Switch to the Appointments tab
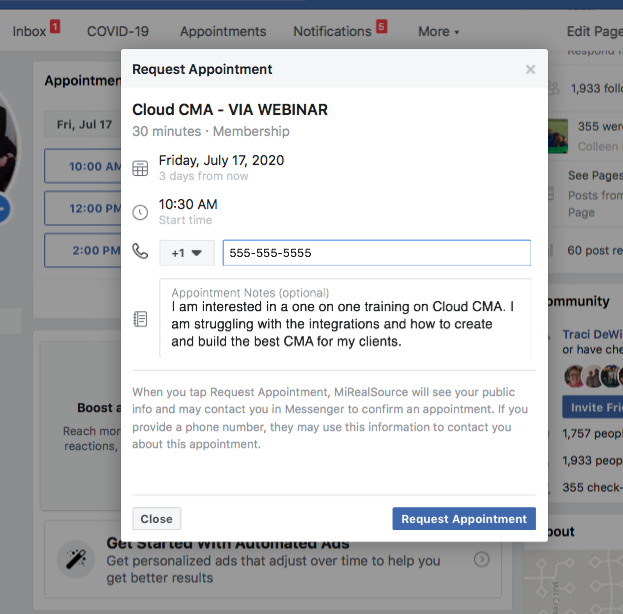623x614 pixels. (223, 31)
